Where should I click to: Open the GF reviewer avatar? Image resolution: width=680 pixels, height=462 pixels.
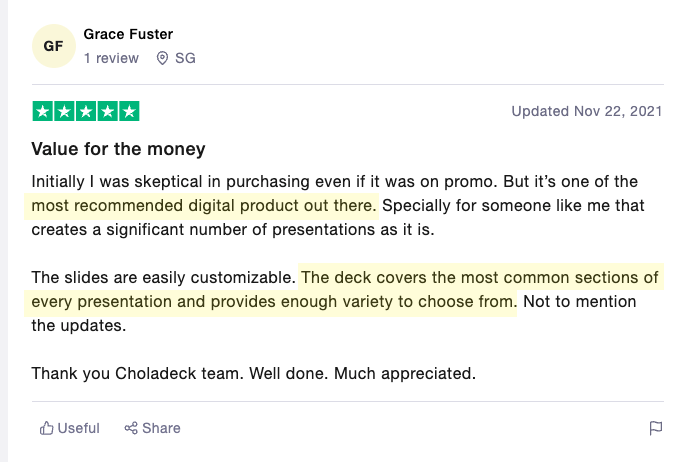coord(54,46)
